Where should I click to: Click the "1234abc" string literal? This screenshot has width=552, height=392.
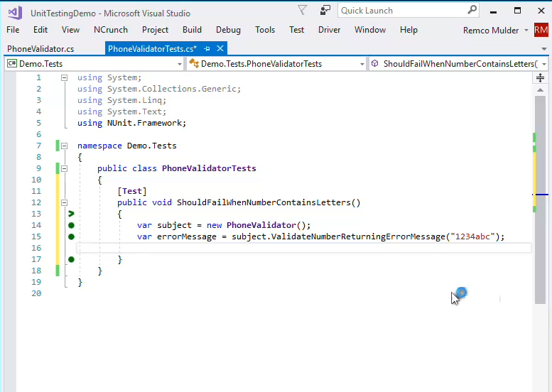(473, 236)
